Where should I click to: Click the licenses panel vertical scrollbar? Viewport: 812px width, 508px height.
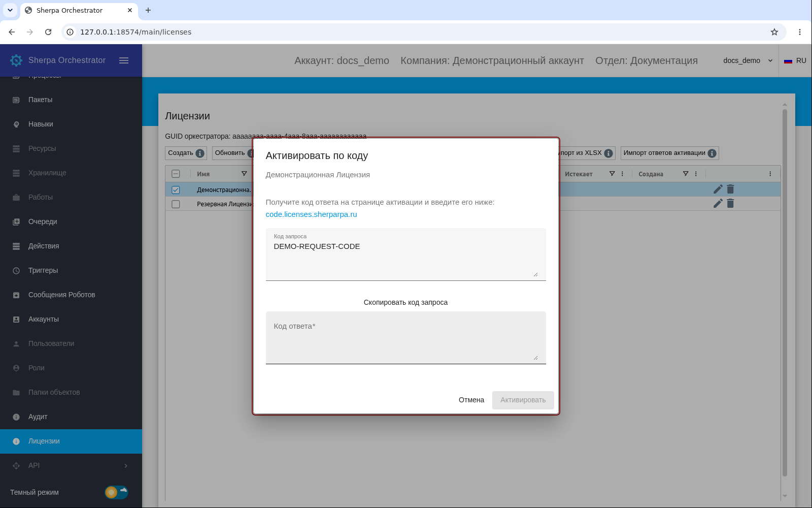[x=785, y=293]
